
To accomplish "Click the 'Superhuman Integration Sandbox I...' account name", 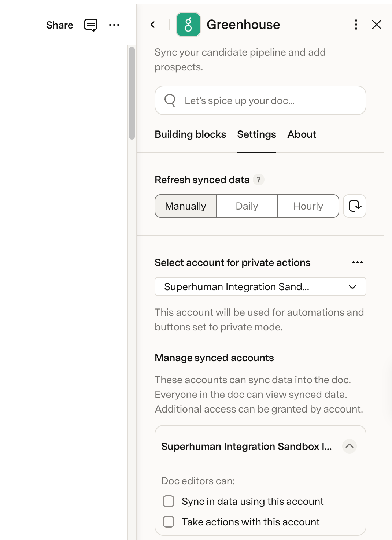I will (247, 446).
